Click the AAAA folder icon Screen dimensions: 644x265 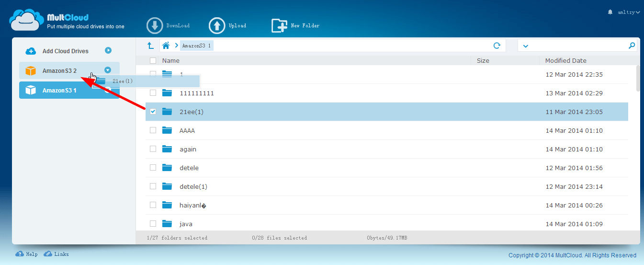click(x=167, y=130)
